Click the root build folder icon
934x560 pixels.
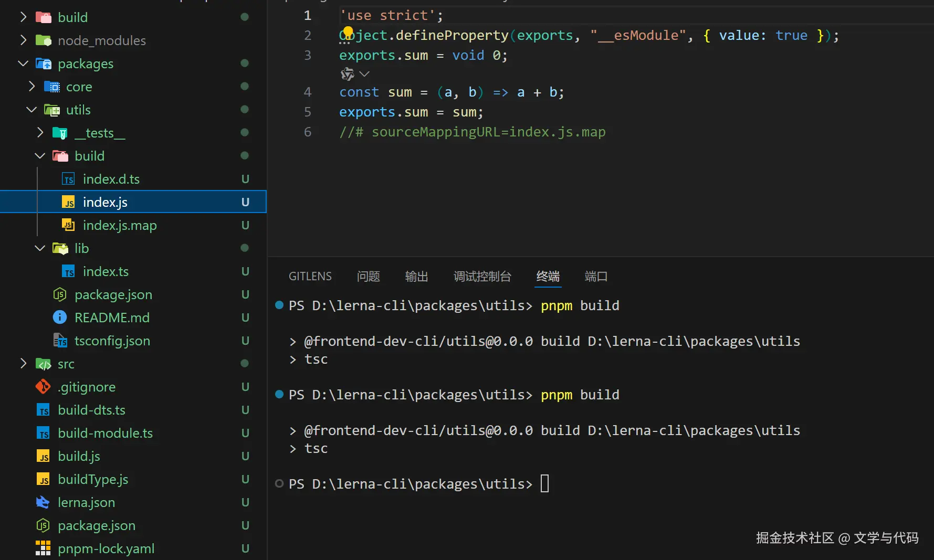coord(44,17)
